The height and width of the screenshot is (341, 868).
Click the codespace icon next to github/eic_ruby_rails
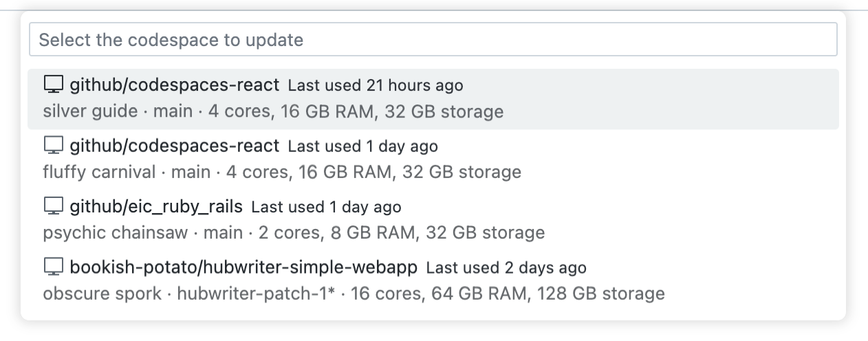tap(53, 206)
